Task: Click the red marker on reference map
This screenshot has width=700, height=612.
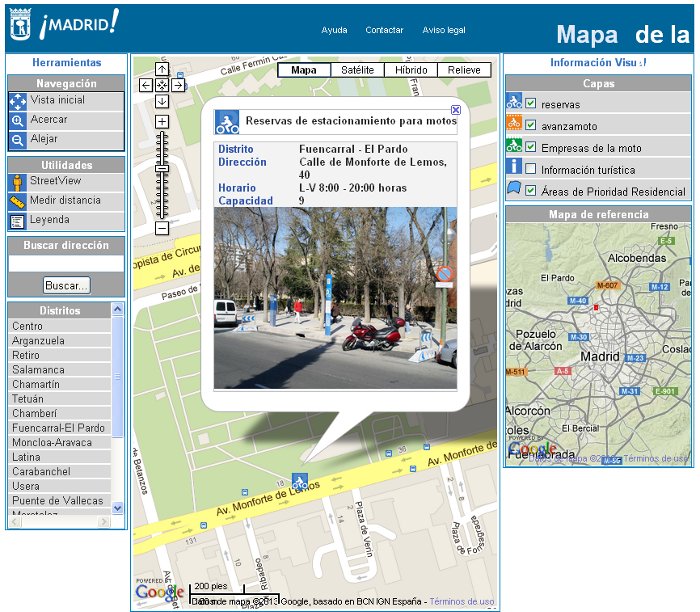Action: pos(596,308)
